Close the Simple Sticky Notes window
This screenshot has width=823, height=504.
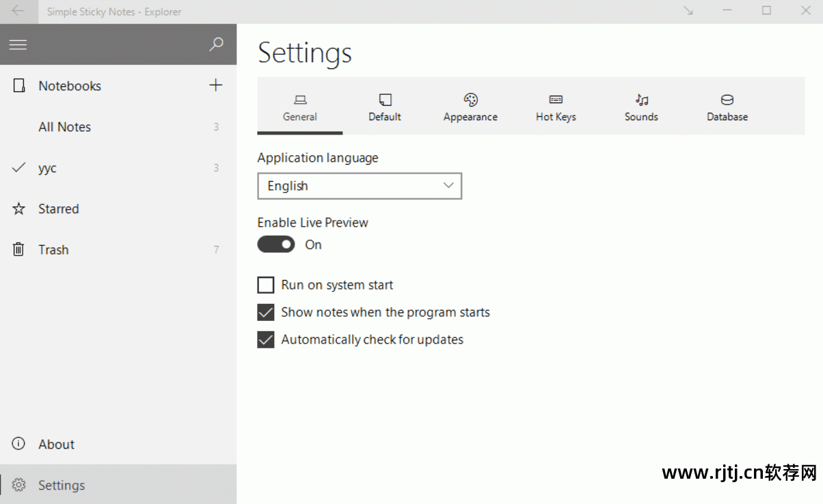805,11
